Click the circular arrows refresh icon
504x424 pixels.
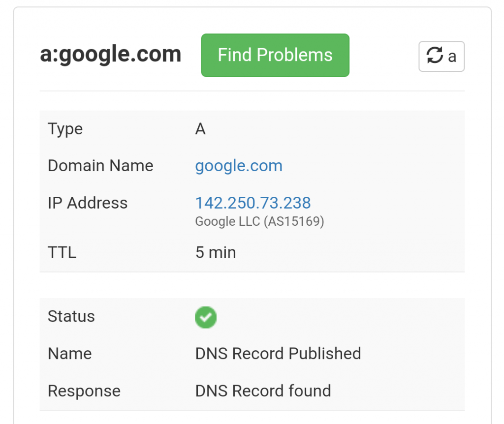coord(435,55)
